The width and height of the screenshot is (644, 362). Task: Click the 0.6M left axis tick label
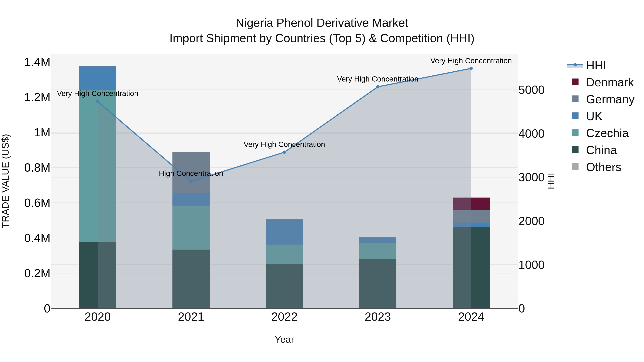(x=37, y=203)
